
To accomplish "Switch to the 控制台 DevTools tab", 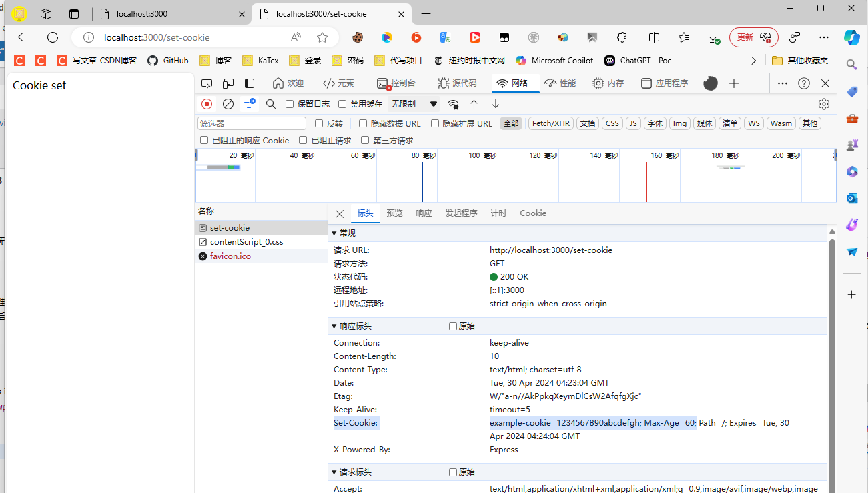I will click(x=396, y=83).
